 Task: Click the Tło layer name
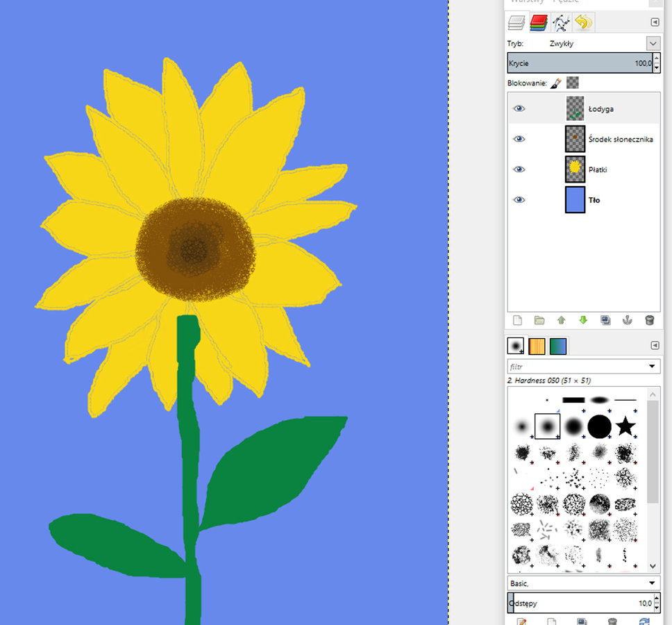pos(594,200)
